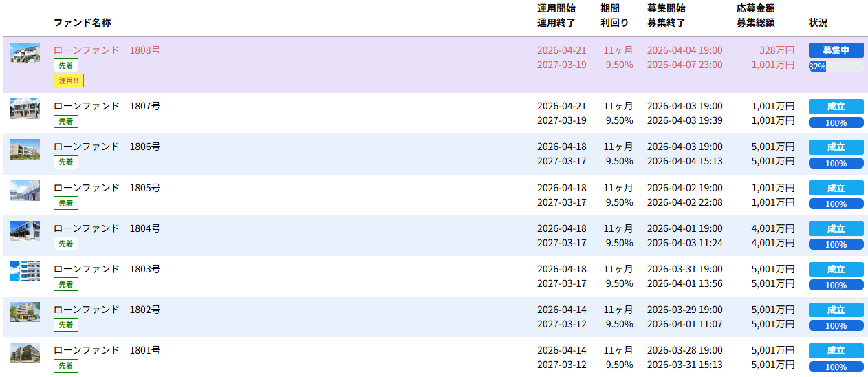Click the 状況 column header
Viewport: 868px width, 377px height.
coord(818,23)
